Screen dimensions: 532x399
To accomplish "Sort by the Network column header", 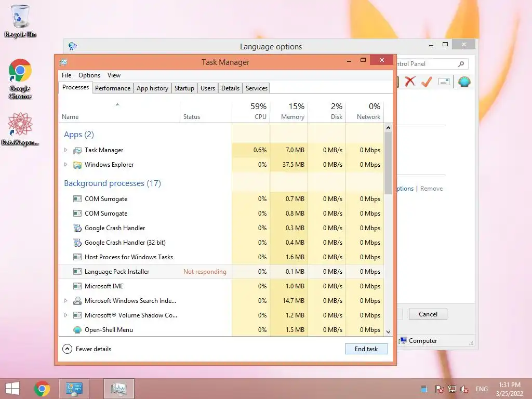I will click(365, 112).
